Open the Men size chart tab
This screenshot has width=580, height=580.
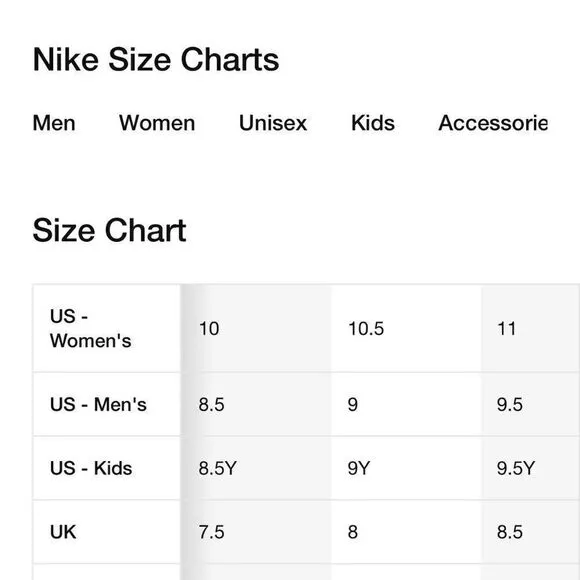(54, 123)
